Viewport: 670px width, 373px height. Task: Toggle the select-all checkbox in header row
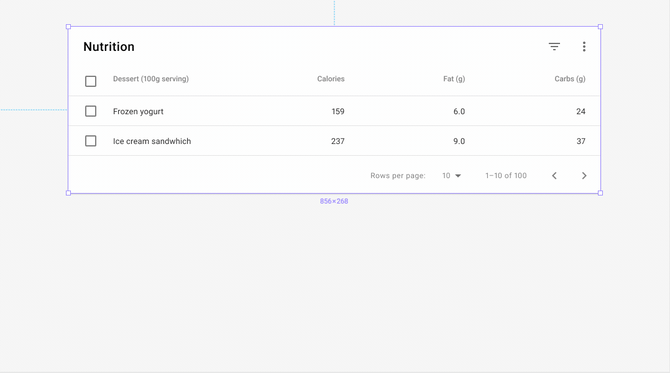(x=91, y=81)
